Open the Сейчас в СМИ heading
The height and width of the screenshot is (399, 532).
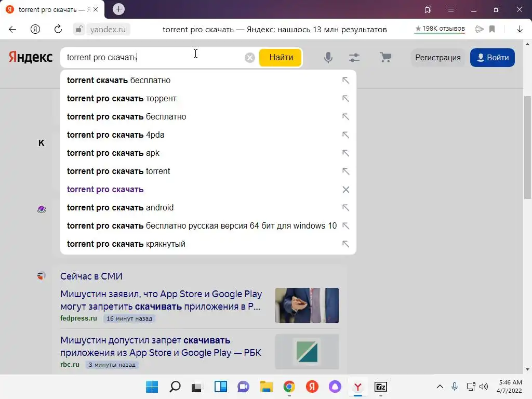[91, 276]
